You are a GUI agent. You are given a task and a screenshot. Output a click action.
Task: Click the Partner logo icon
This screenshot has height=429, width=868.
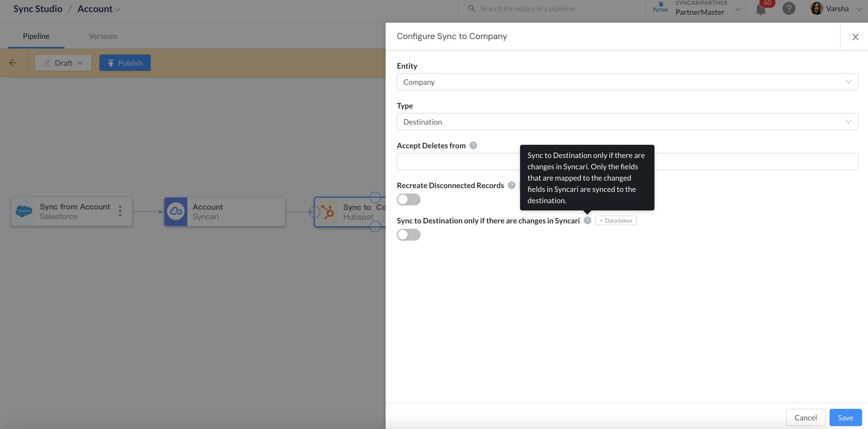(x=660, y=7)
